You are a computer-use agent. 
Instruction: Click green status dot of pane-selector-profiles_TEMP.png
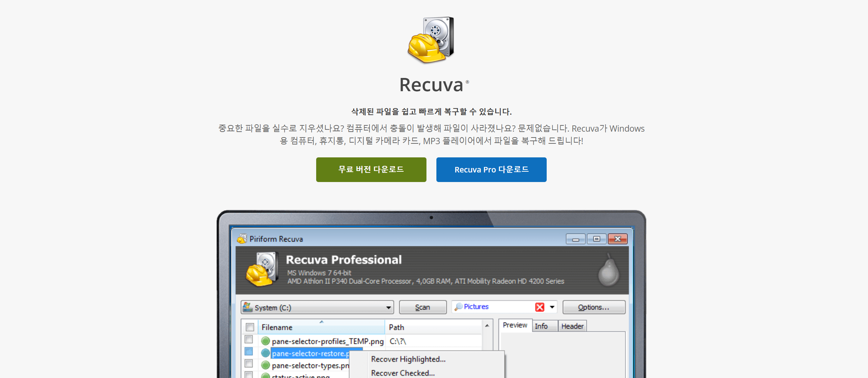coord(265,341)
